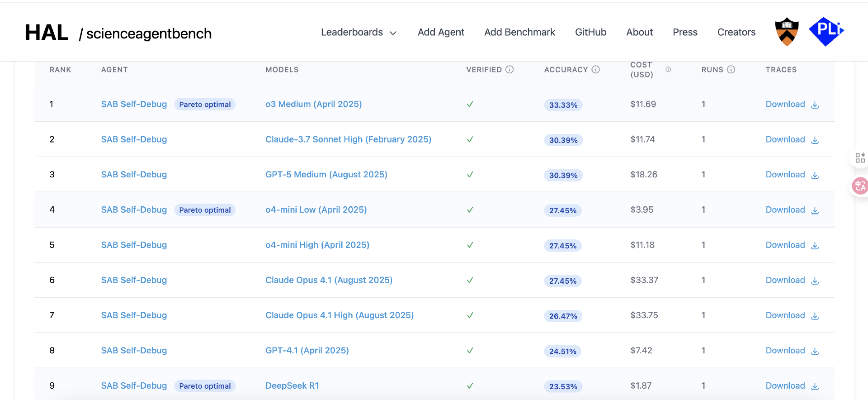Click the Traces column header
Viewport: 868px width, 400px height.
click(781, 70)
